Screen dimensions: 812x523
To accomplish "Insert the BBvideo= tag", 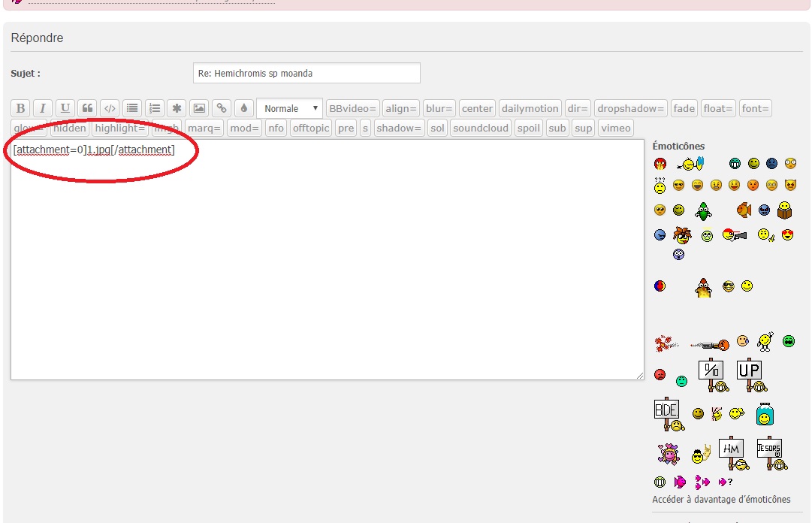I will click(x=352, y=108).
